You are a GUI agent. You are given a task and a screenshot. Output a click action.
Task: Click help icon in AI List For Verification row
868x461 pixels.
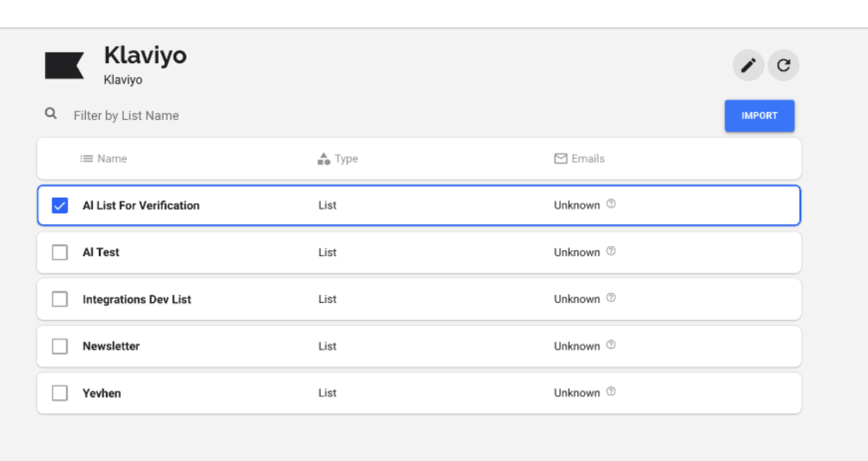(x=612, y=205)
